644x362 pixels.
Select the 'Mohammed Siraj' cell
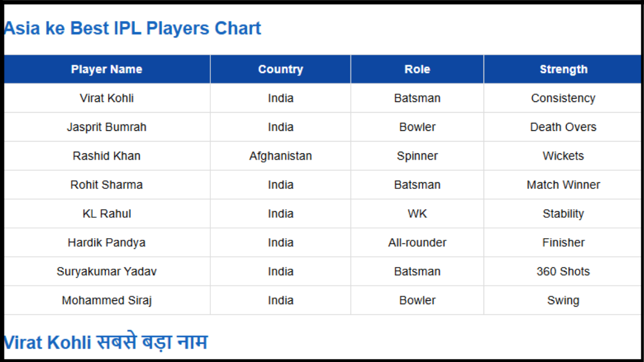pyautogui.click(x=106, y=300)
